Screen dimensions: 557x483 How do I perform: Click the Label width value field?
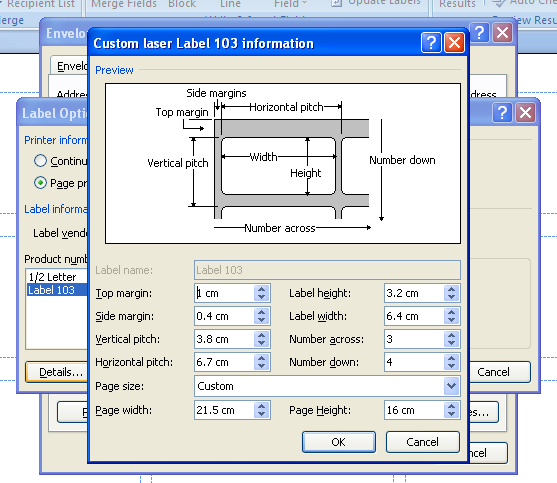coord(414,316)
